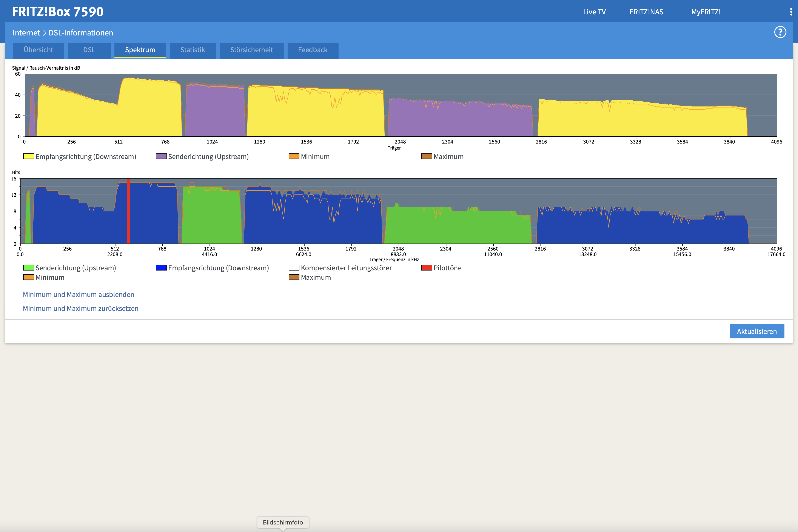Click the red Pilottöne legend swatch
Image resolution: width=798 pixels, height=532 pixels.
[426, 268]
